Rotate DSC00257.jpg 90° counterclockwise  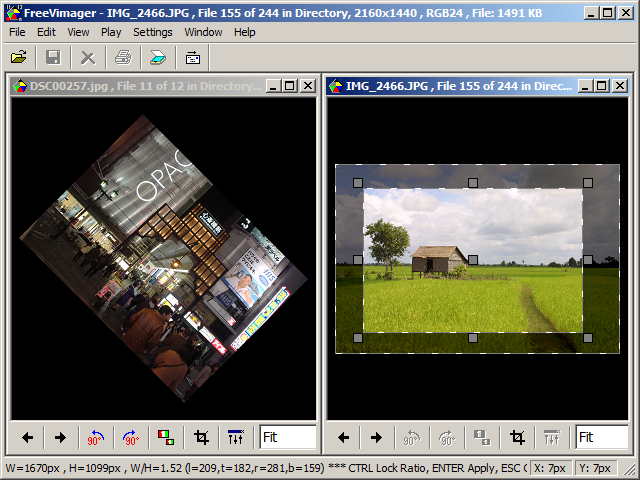(x=96, y=437)
